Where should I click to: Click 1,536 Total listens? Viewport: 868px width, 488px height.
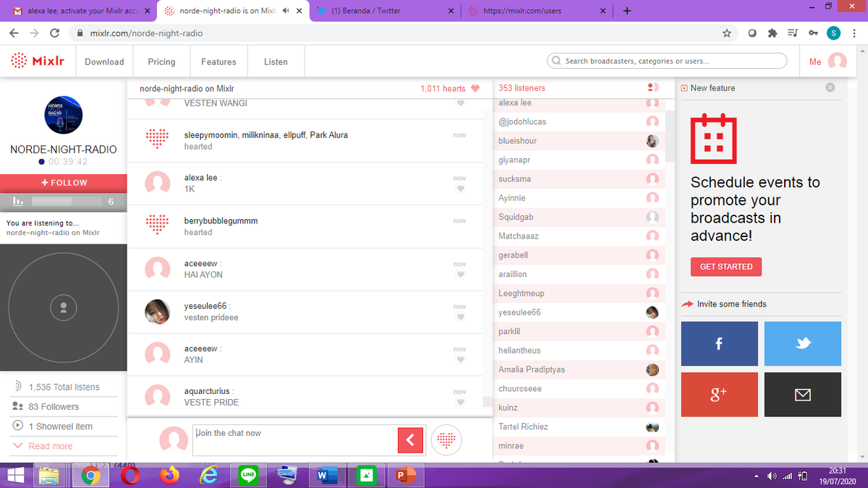point(64,388)
